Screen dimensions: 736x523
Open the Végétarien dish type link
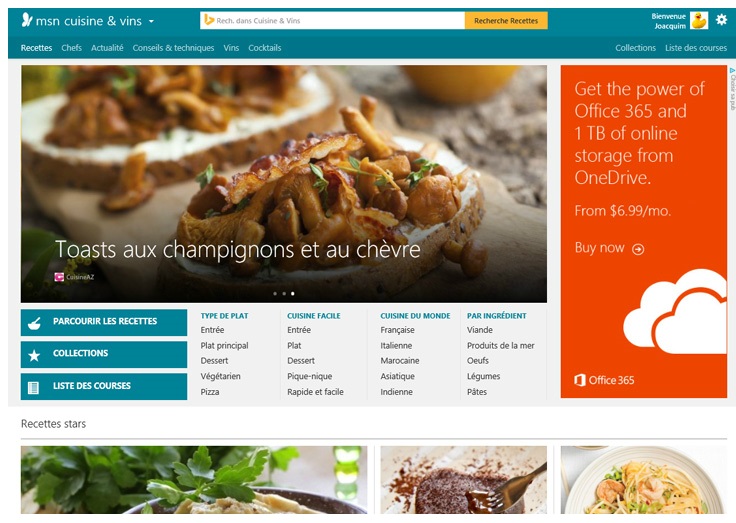tap(220, 376)
